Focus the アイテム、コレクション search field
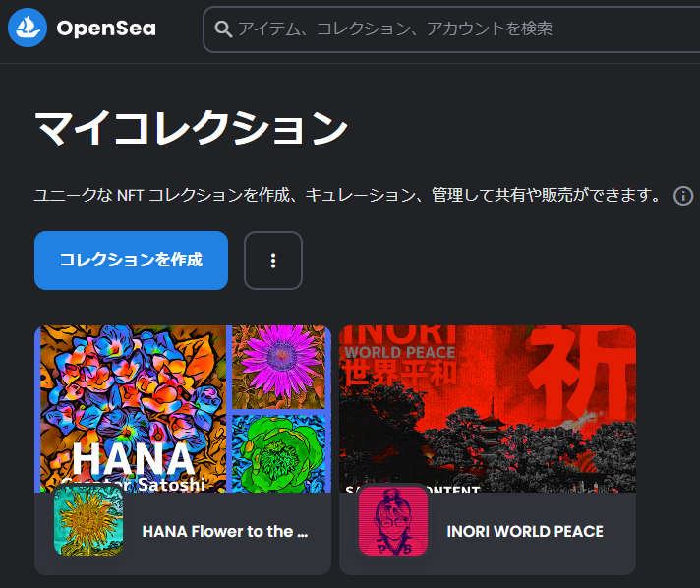This screenshot has height=588, width=700. click(451, 29)
